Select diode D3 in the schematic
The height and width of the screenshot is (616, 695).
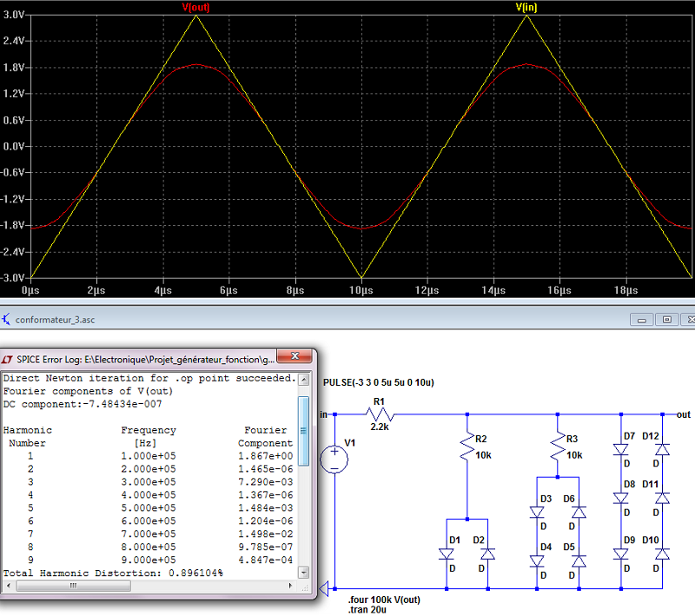pos(537,513)
